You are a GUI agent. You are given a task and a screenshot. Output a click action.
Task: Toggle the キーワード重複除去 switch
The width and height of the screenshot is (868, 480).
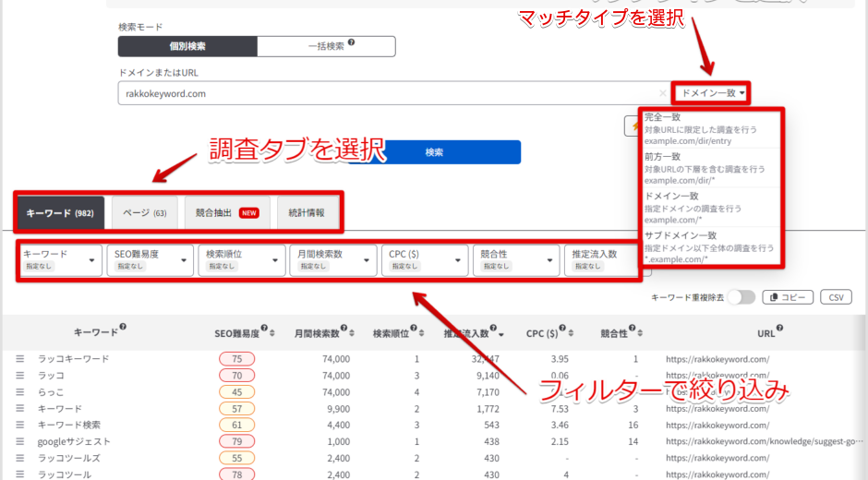(741, 297)
